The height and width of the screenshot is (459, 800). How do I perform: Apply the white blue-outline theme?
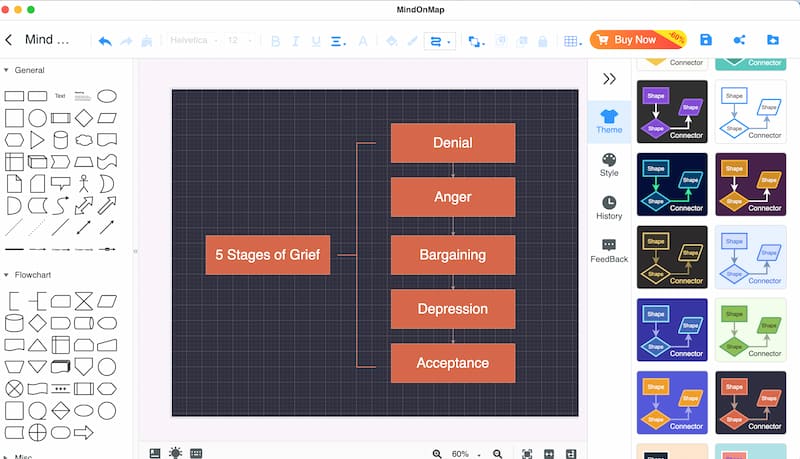[751, 111]
